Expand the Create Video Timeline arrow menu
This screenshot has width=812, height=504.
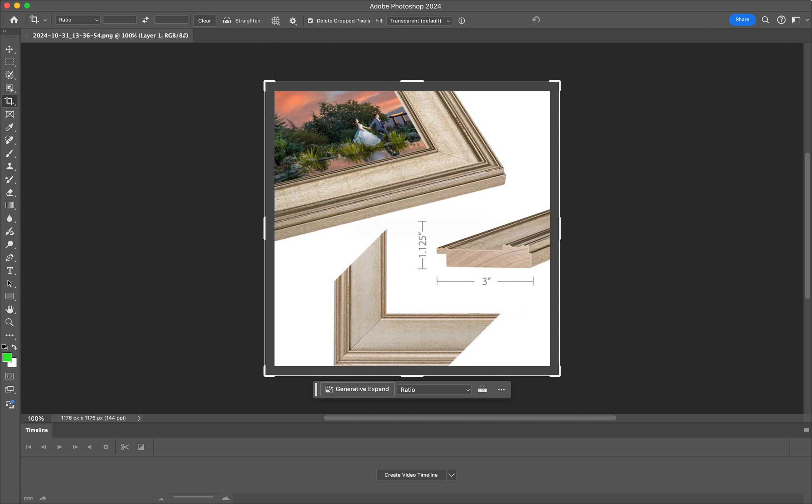pos(451,475)
